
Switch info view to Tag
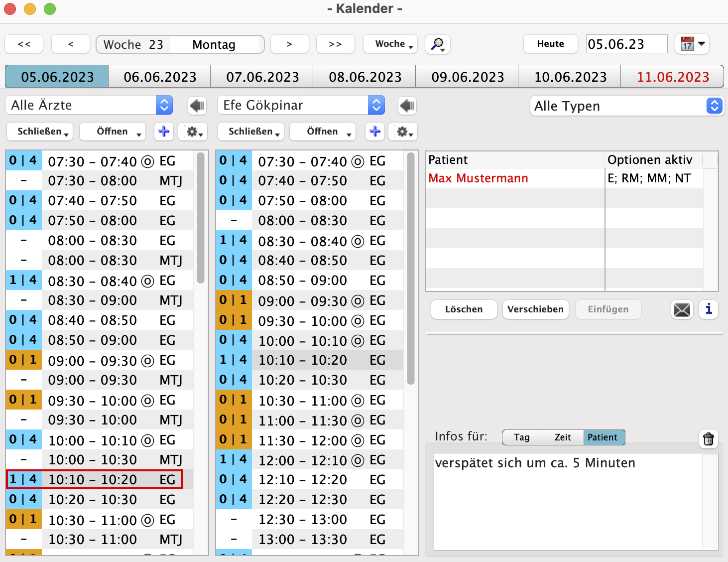pyautogui.click(x=522, y=437)
